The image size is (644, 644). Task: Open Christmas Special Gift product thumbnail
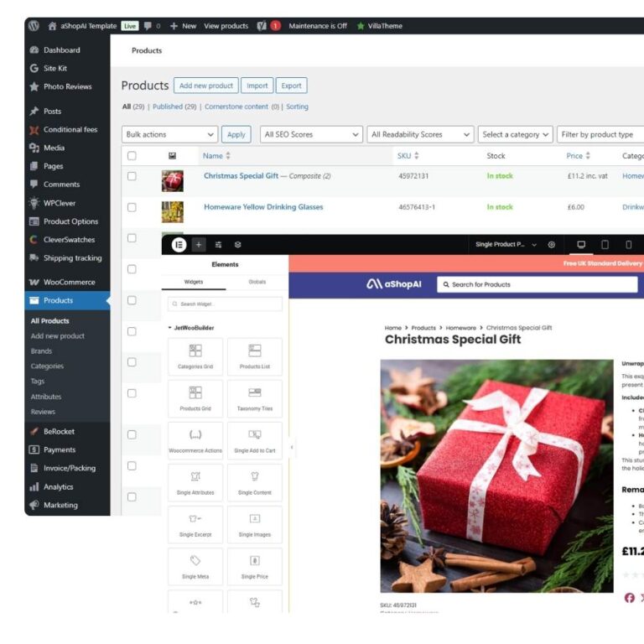click(x=173, y=181)
